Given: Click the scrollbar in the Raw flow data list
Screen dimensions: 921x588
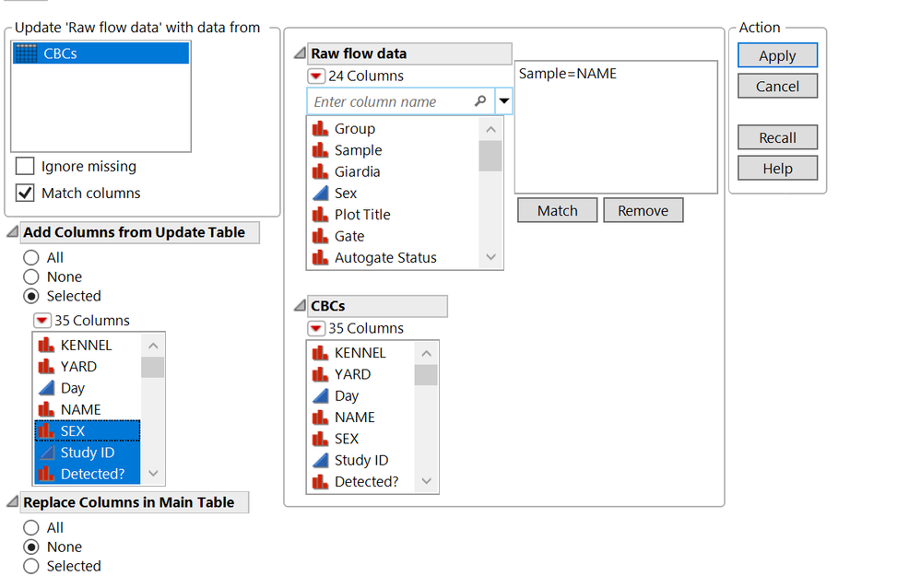Looking at the screenshot, I should click(490, 157).
